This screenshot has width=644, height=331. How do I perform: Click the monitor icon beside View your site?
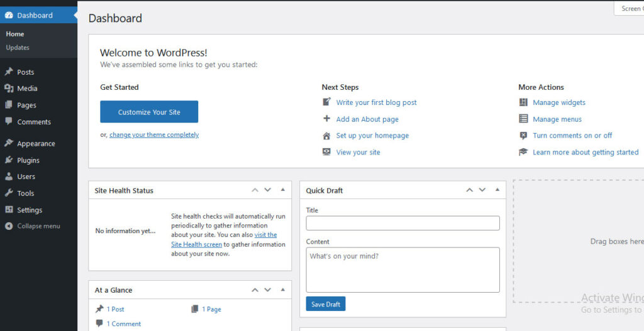[x=326, y=152]
